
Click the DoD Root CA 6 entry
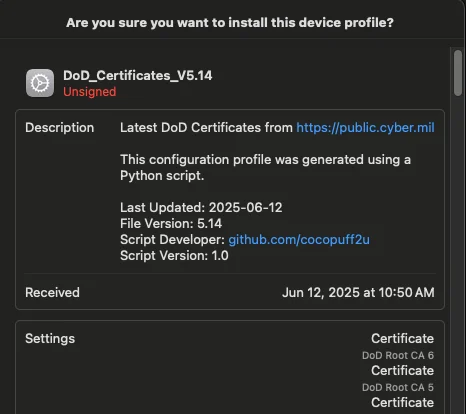pyautogui.click(x=398, y=355)
